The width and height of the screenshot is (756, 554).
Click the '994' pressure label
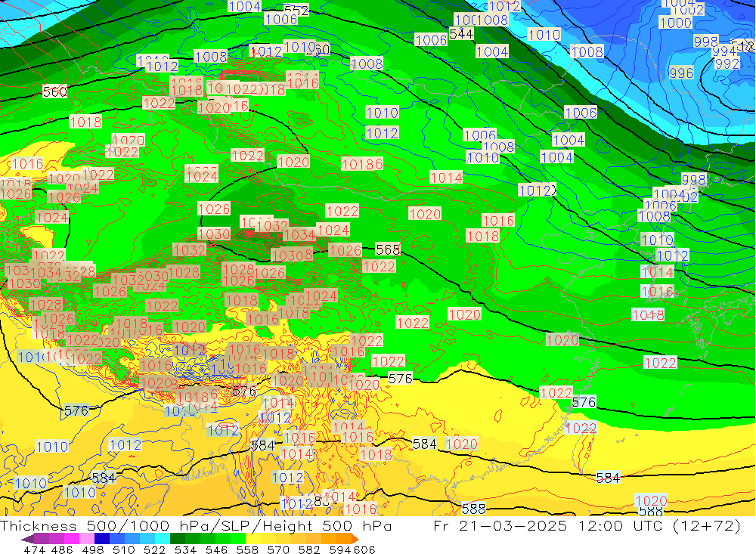(723, 51)
